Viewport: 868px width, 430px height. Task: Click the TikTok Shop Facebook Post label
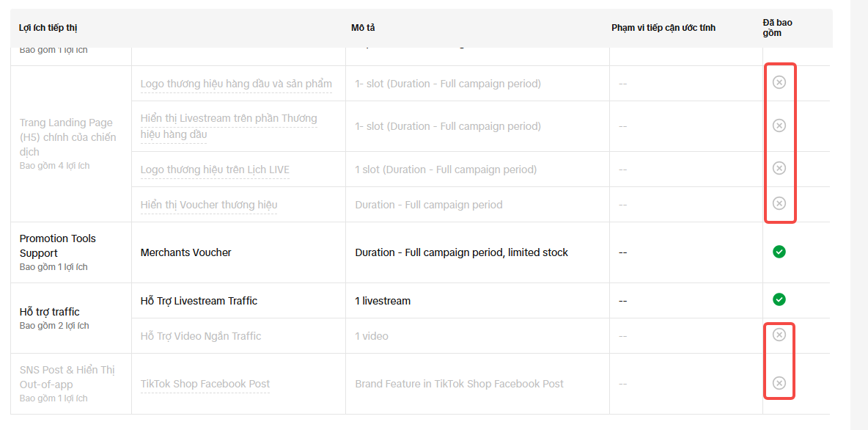(x=205, y=384)
